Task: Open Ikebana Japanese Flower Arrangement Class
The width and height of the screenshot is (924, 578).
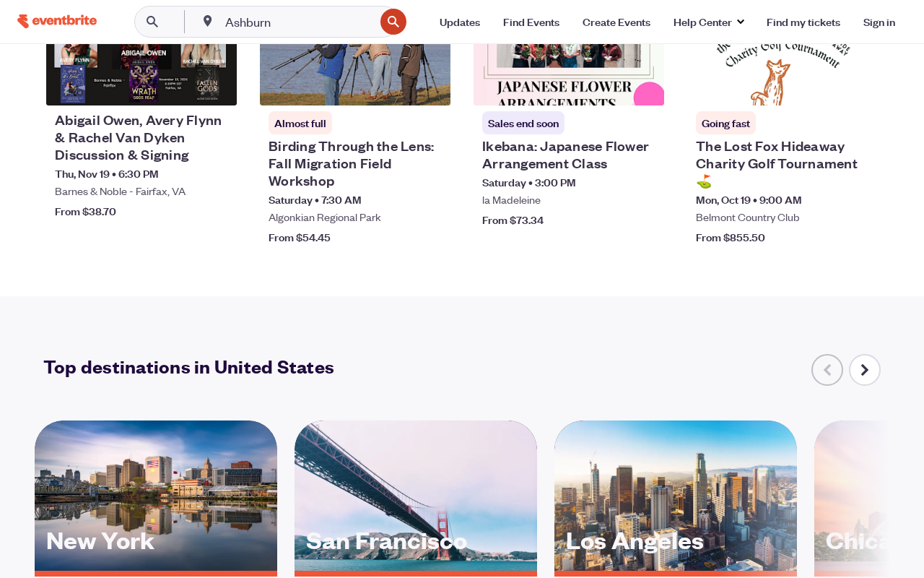Action: [x=565, y=155]
